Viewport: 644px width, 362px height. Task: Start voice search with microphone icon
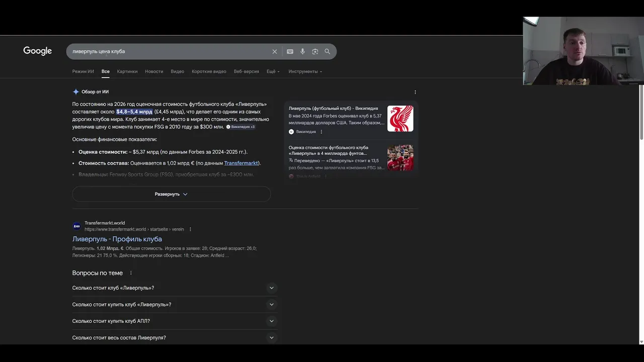(x=302, y=51)
